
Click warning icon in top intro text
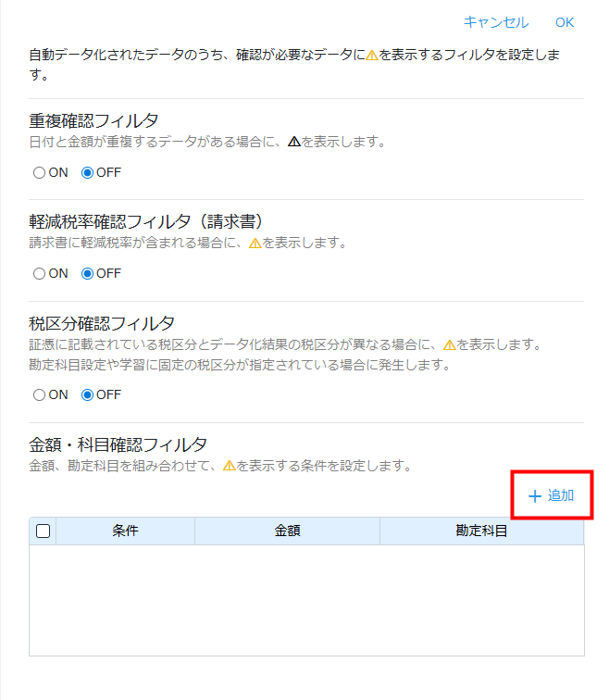tap(371, 56)
